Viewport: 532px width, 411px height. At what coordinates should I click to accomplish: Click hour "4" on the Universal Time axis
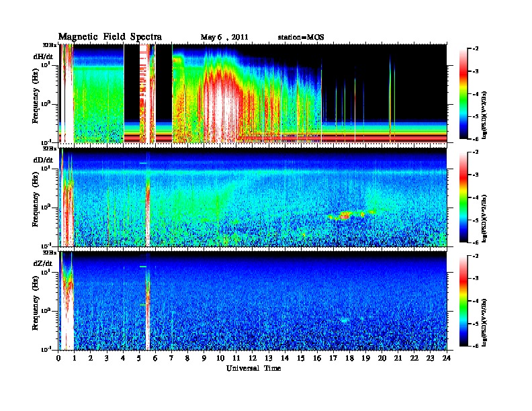click(x=123, y=359)
